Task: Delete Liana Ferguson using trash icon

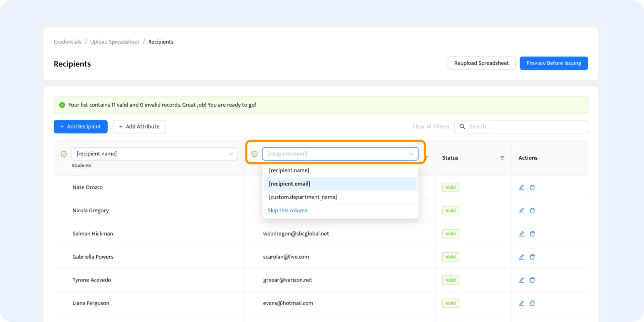Action: click(532, 303)
